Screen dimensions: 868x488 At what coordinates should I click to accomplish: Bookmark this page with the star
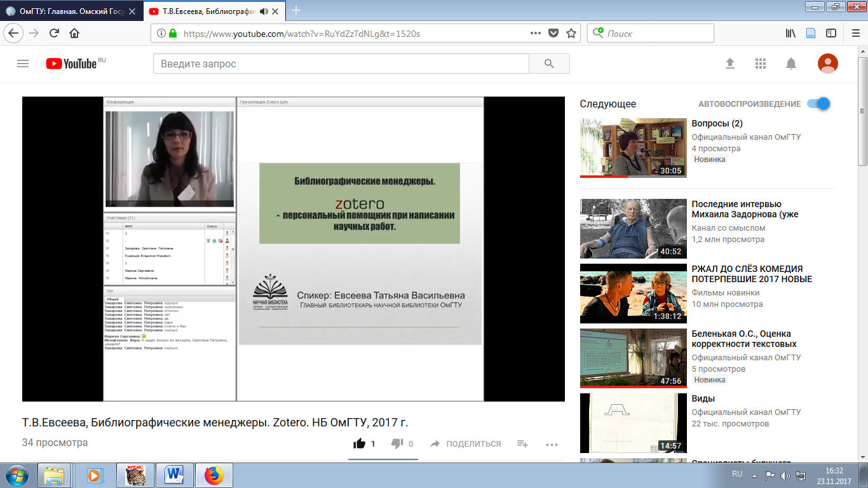point(571,34)
